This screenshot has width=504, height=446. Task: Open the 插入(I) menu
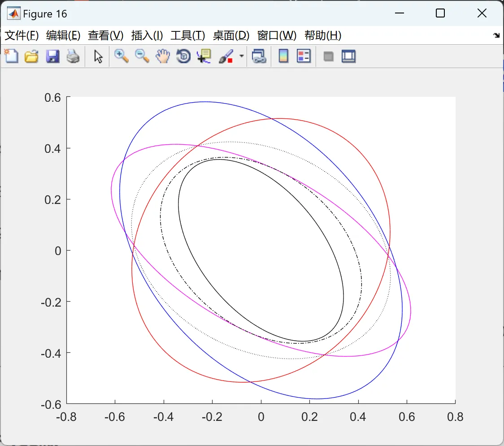pos(147,35)
